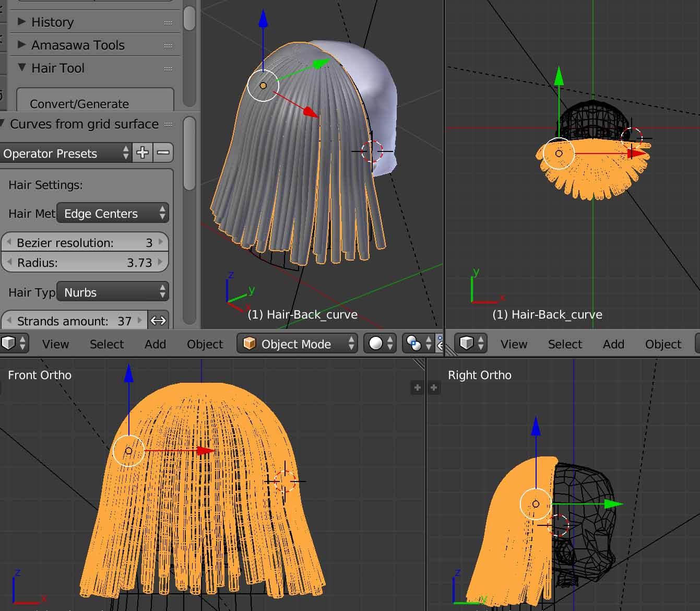Open the editor type selector in left viewport header

14,344
